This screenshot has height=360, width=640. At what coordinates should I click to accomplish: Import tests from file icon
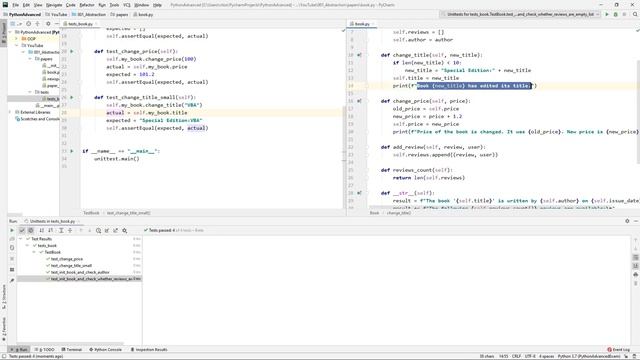pyautogui.click(x=107, y=231)
